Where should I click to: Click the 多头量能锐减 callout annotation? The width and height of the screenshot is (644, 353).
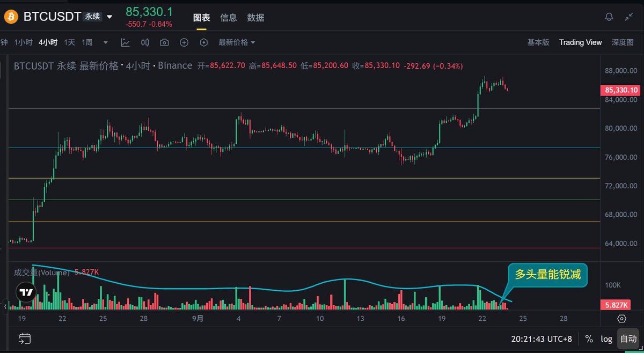tap(548, 275)
